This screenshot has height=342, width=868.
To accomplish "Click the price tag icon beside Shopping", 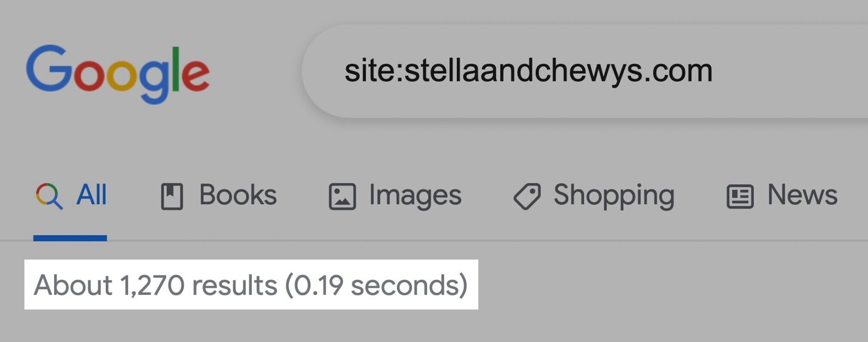I will [527, 197].
